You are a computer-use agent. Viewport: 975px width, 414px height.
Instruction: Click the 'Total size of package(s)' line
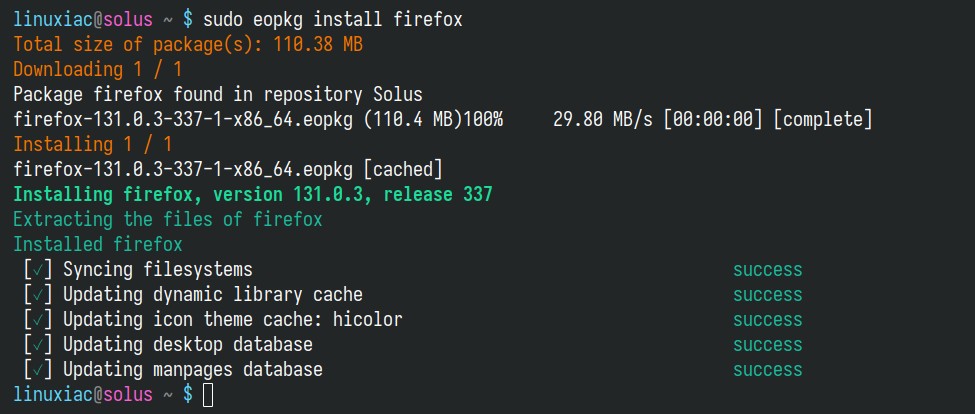click(188, 45)
